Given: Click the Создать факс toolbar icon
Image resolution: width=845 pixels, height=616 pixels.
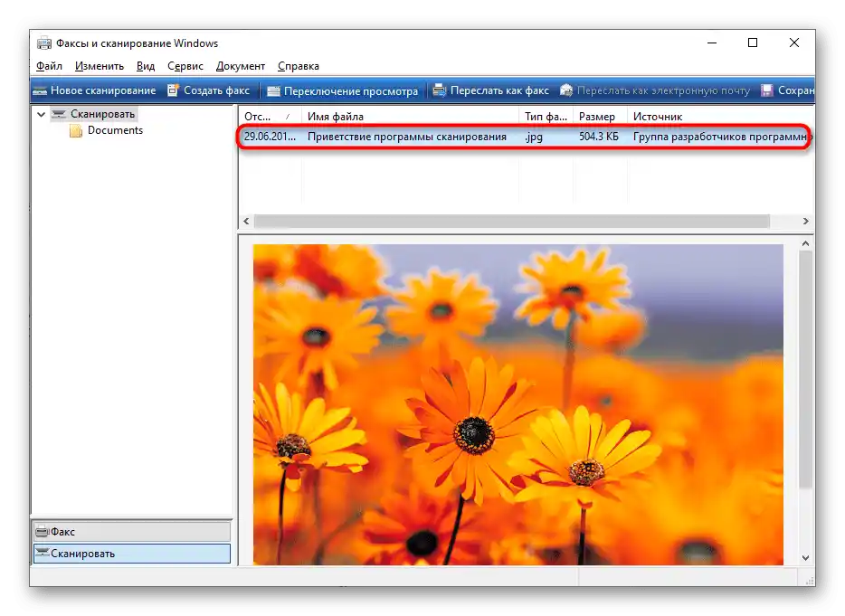Looking at the screenshot, I should tap(173, 90).
